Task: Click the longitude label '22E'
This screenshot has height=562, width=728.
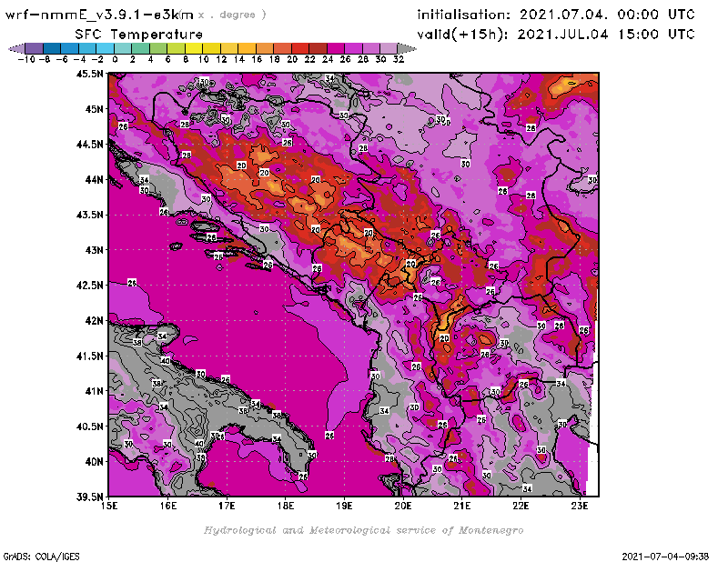Action: [521, 506]
